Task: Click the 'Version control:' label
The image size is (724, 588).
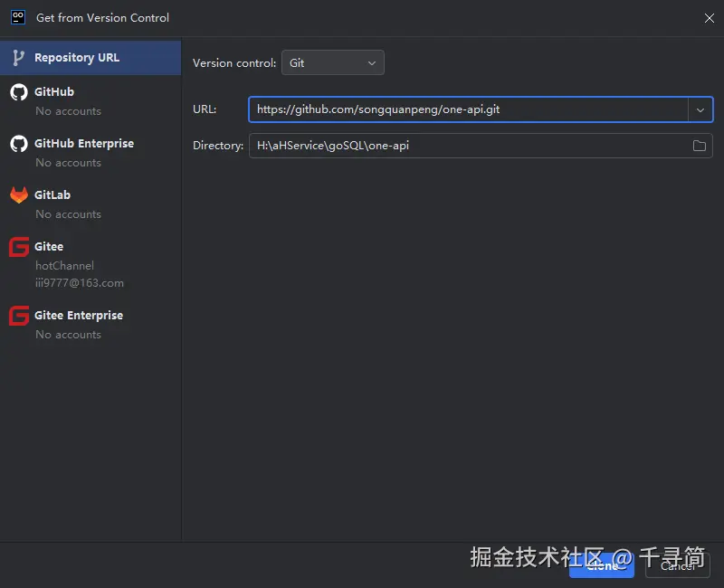Action: (x=234, y=63)
